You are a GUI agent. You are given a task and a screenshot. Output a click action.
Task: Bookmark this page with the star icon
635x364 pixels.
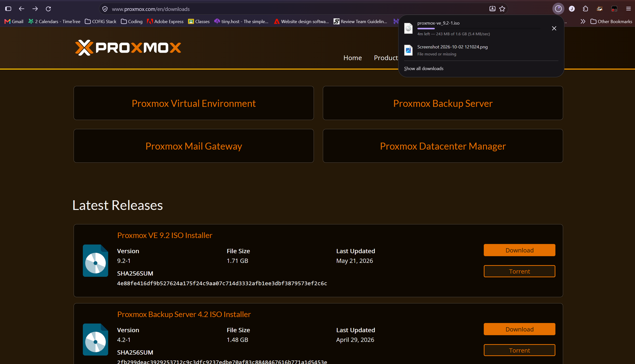pos(502,9)
